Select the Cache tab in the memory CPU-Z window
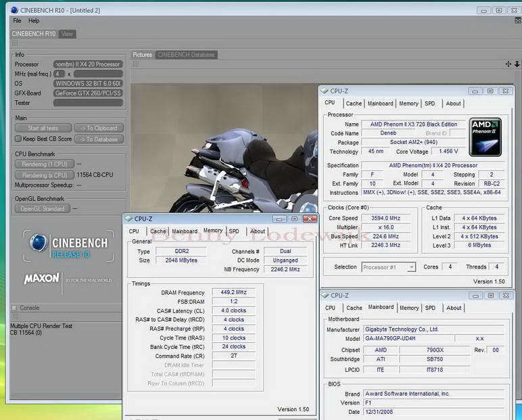Screen dimensions: 522x420 pyautogui.click(x=158, y=231)
